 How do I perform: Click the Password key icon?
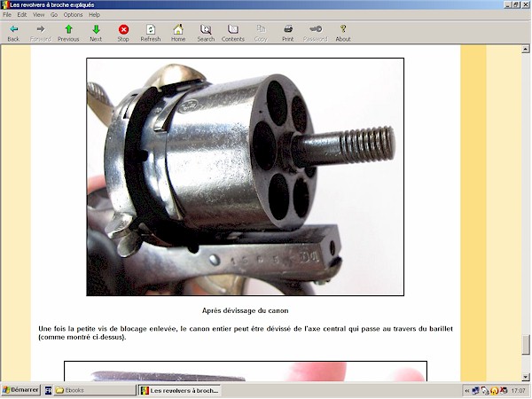point(316,33)
